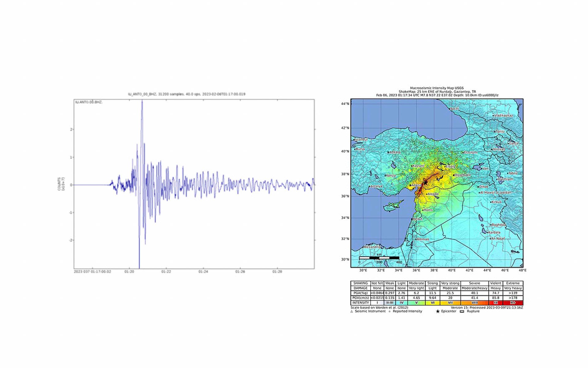Click the Ankara city marker on the map
The height and width of the screenshot is (368, 588).
(x=388, y=152)
